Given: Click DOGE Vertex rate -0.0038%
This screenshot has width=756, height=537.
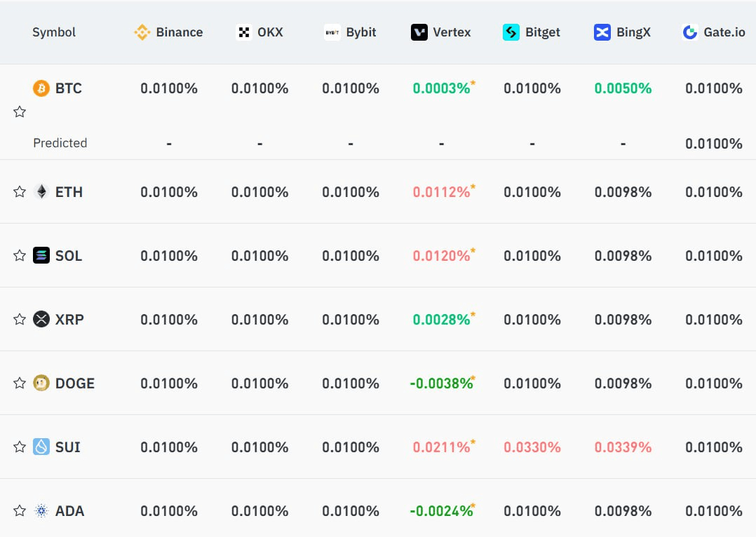Looking at the screenshot, I should coord(442,383).
